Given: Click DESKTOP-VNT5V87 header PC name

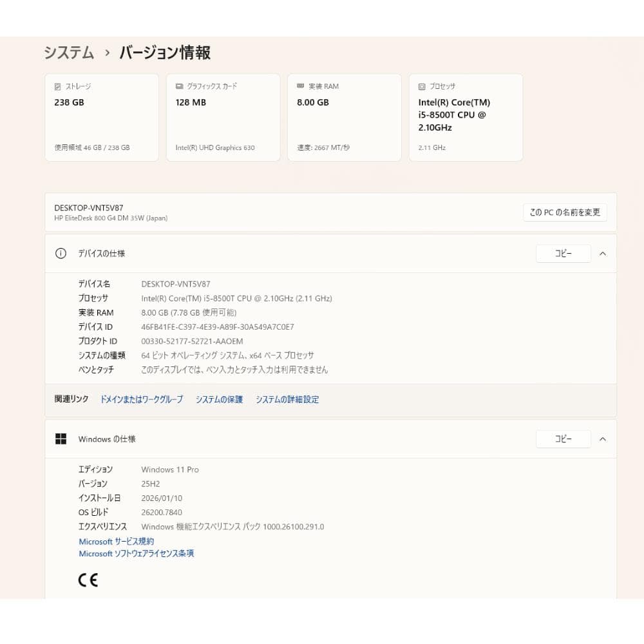Looking at the screenshot, I should [x=89, y=208].
